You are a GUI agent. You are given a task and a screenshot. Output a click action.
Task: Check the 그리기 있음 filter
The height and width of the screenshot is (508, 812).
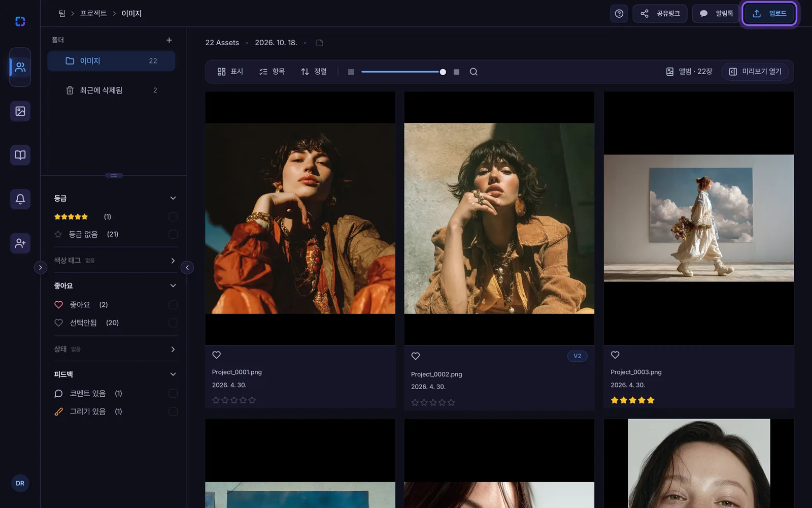(173, 411)
